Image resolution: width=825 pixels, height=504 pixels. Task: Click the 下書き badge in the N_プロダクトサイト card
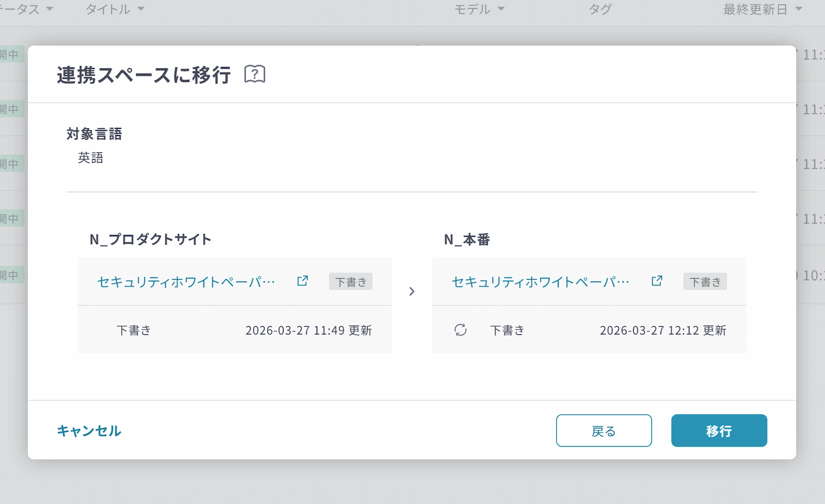click(351, 282)
